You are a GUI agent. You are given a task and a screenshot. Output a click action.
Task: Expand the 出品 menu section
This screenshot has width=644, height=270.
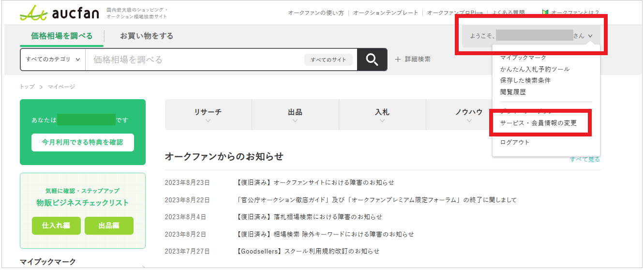click(x=295, y=115)
